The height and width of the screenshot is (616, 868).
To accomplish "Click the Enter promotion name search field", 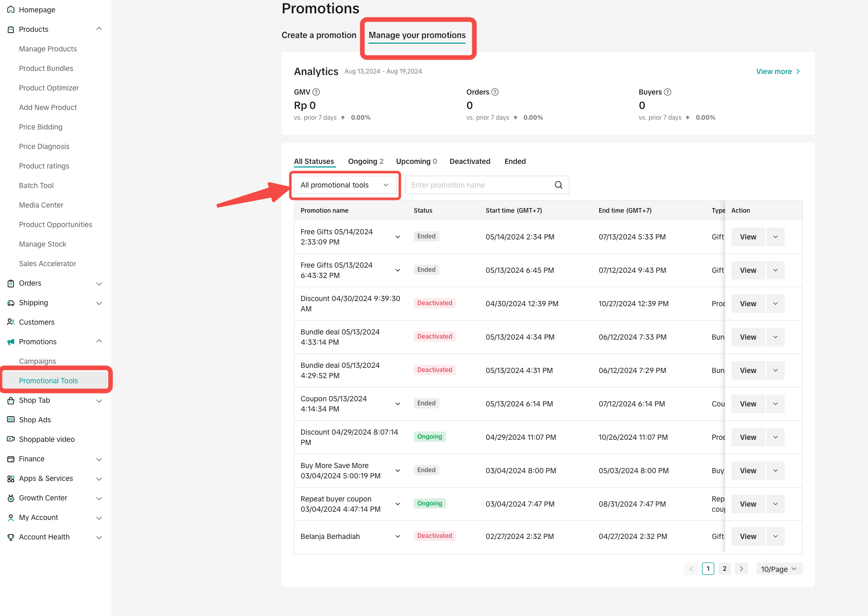I will pyautogui.click(x=478, y=185).
